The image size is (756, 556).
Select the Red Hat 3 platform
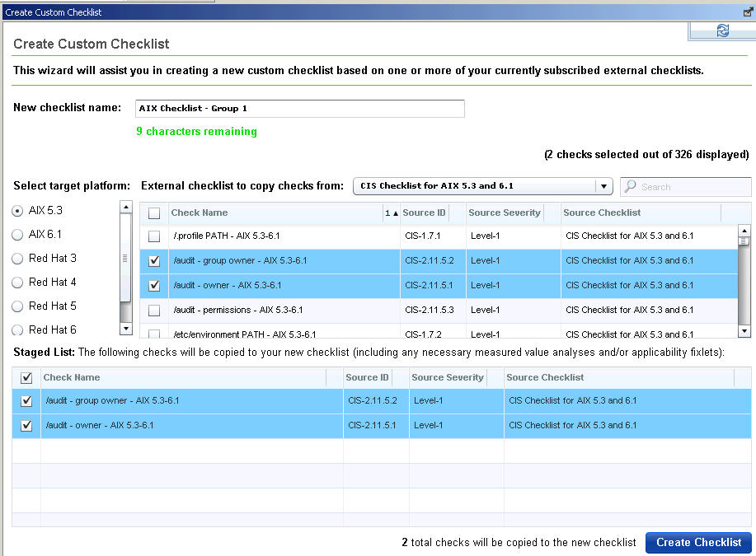(17, 259)
